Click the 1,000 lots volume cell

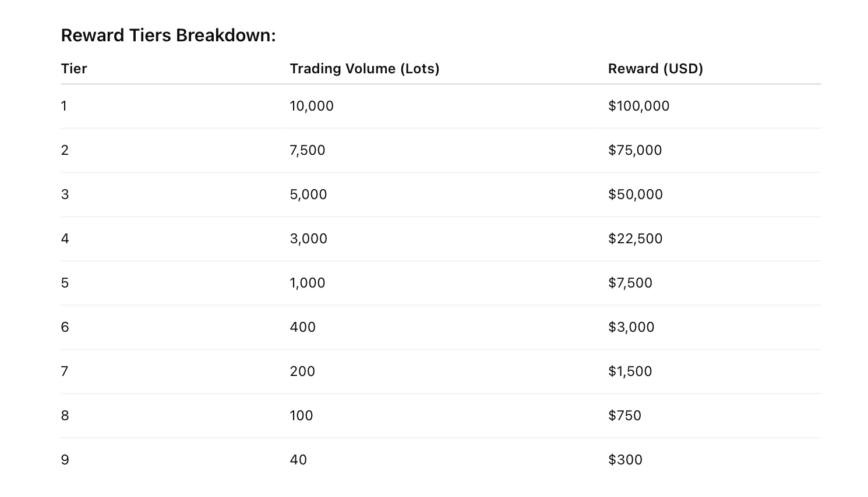point(308,283)
